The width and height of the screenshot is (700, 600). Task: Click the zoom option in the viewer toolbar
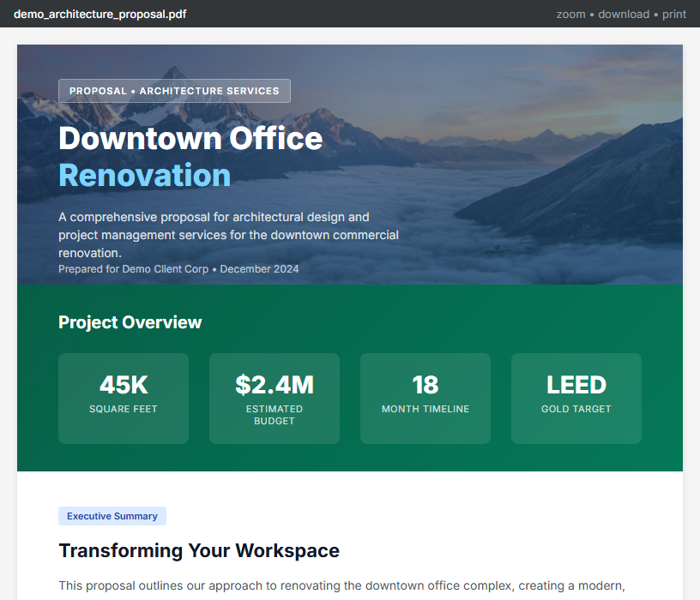point(570,14)
